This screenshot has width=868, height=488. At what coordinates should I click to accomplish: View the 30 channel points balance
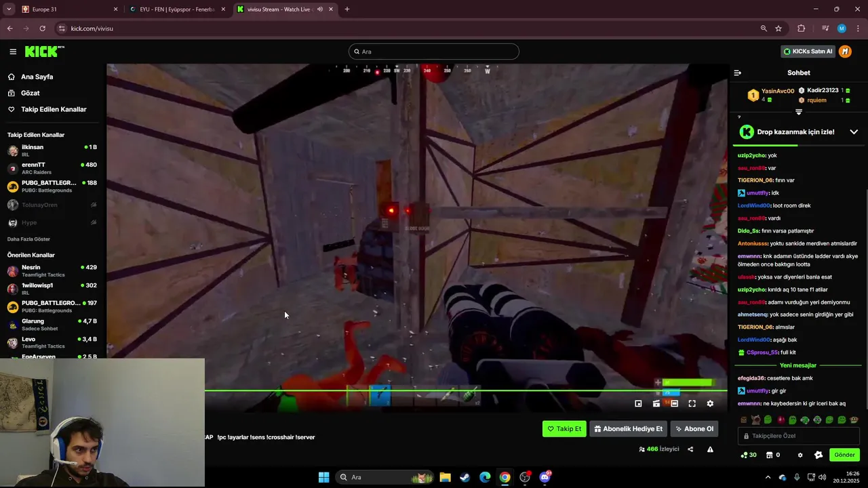pyautogui.click(x=749, y=455)
